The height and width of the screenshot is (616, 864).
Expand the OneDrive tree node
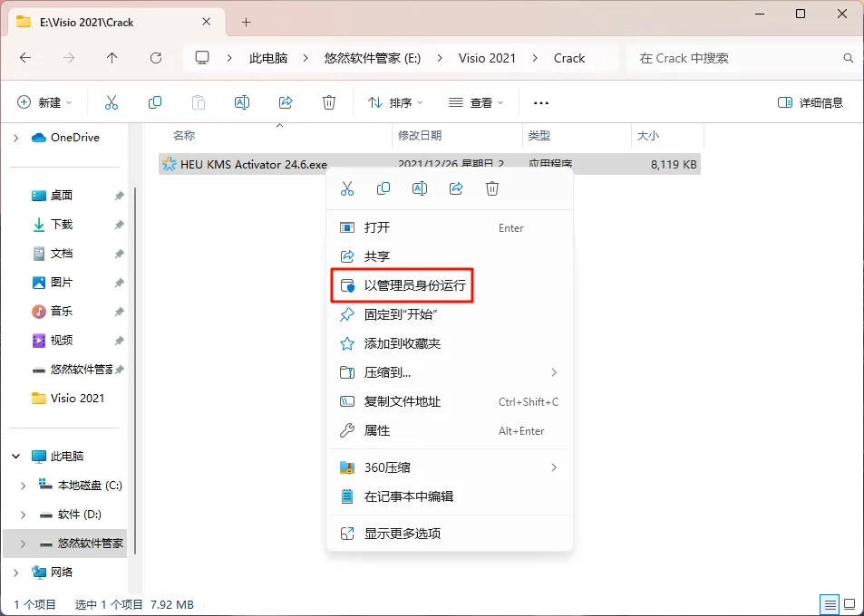16,138
